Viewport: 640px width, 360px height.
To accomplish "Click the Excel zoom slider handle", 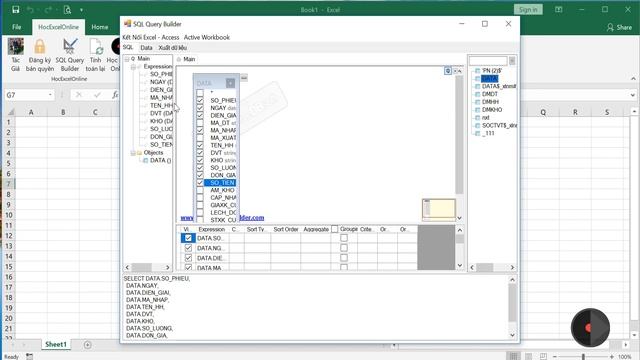I will click(x=583, y=357).
